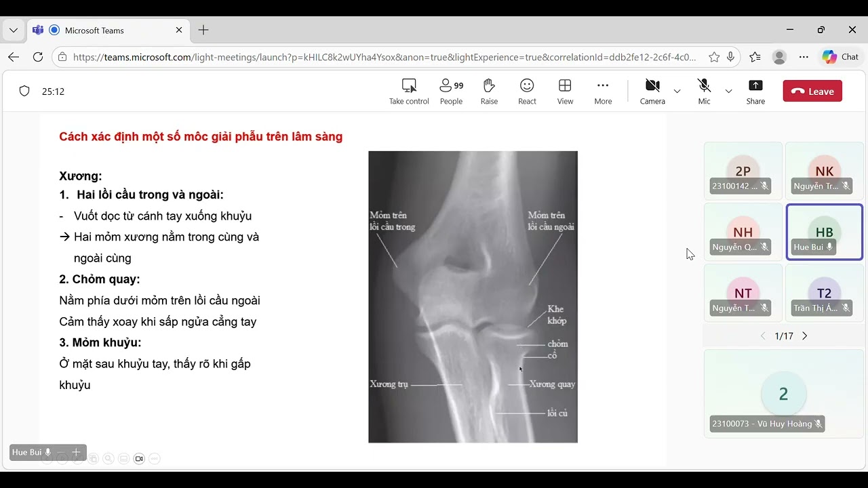Screen dimensions: 868x488
Task: Select the NH participant tile
Action: tap(743, 232)
